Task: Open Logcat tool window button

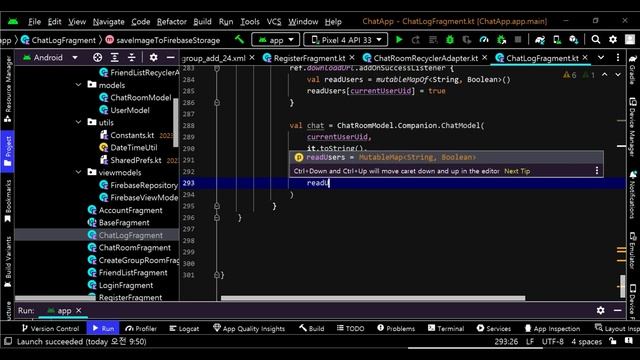Action: pyautogui.click(x=184, y=328)
